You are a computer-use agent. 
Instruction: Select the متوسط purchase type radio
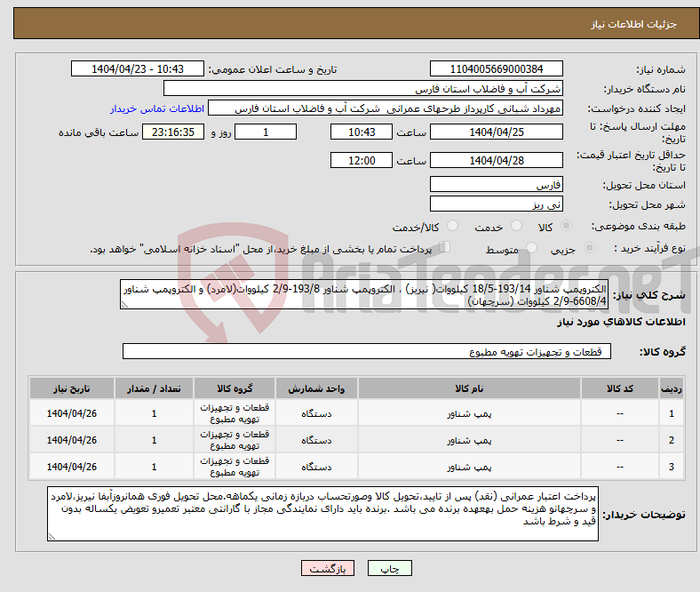click(531, 248)
